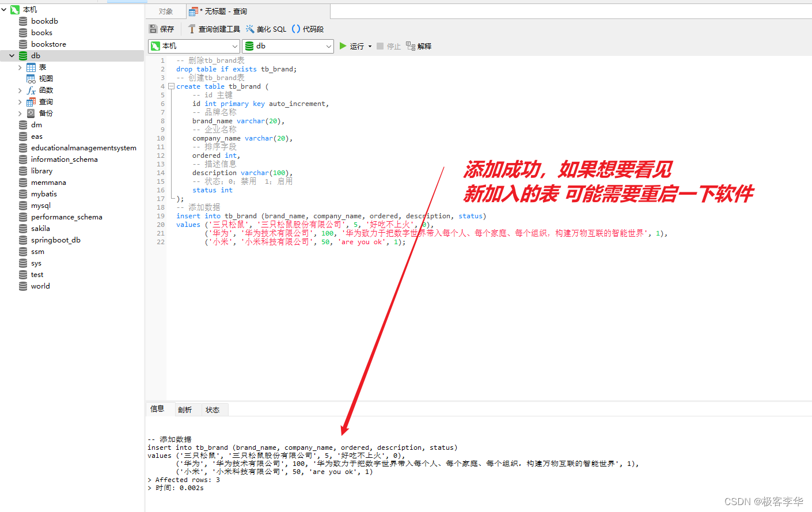The image size is (812, 512).
Task: Click the insert into tb_brand line
Action: (x=331, y=216)
